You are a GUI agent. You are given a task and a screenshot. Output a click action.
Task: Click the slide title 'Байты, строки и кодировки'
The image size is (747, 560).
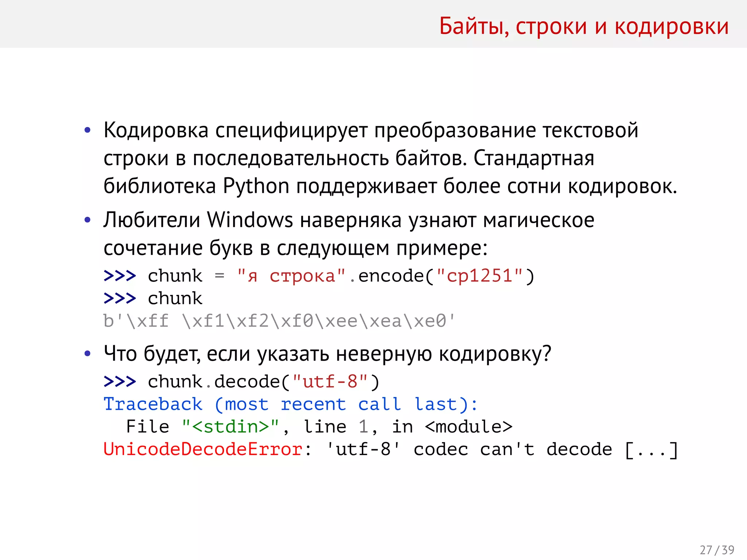point(584,27)
